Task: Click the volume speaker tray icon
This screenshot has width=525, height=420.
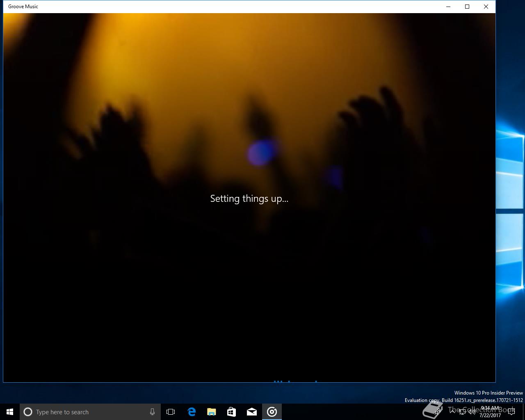Action: 472,411
